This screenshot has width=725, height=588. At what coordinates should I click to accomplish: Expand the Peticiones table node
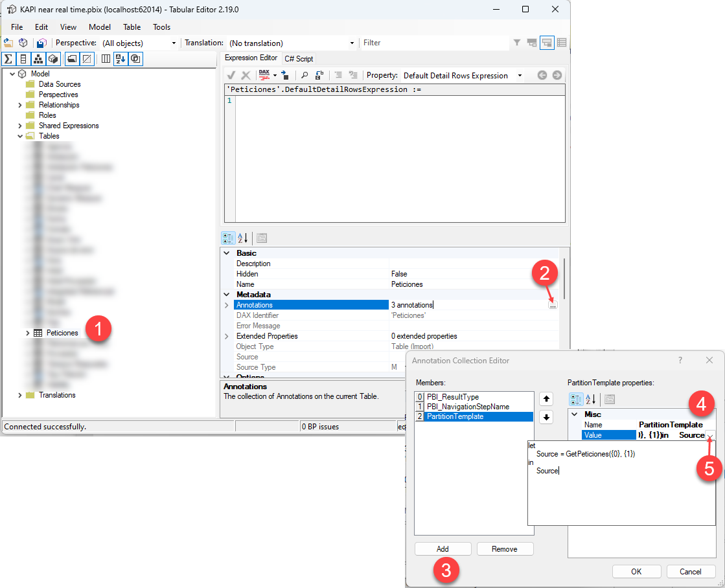pos(28,333)
